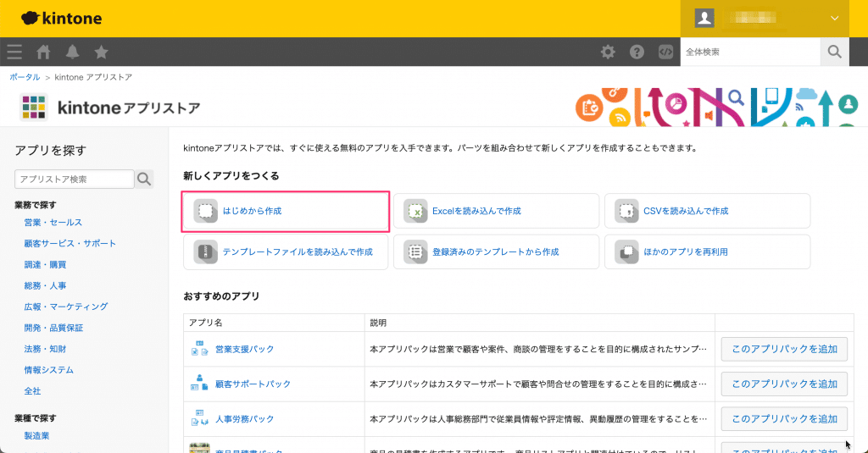
Task: Open the 営業・セールス category
Action: pos(53,223)
